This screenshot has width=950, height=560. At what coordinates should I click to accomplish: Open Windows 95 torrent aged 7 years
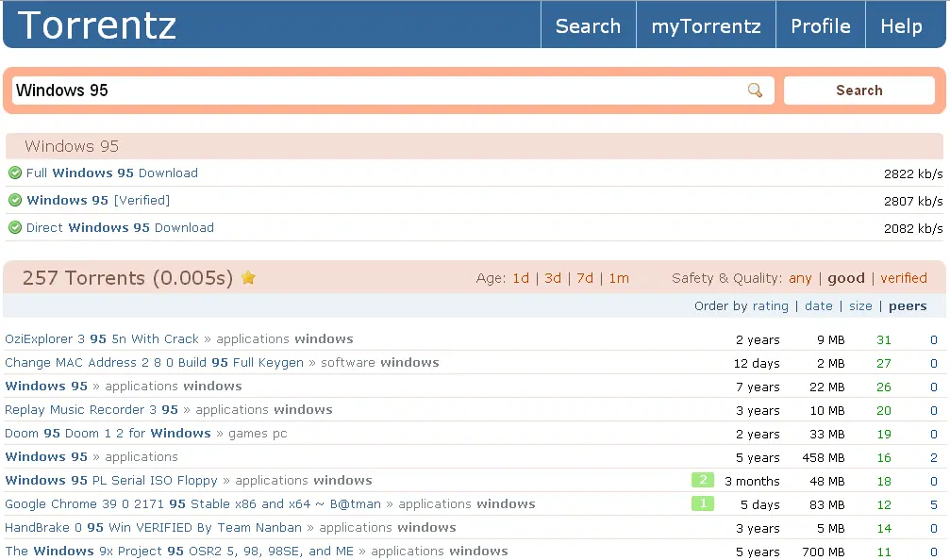pyautogui.click(x=46, y=387)
